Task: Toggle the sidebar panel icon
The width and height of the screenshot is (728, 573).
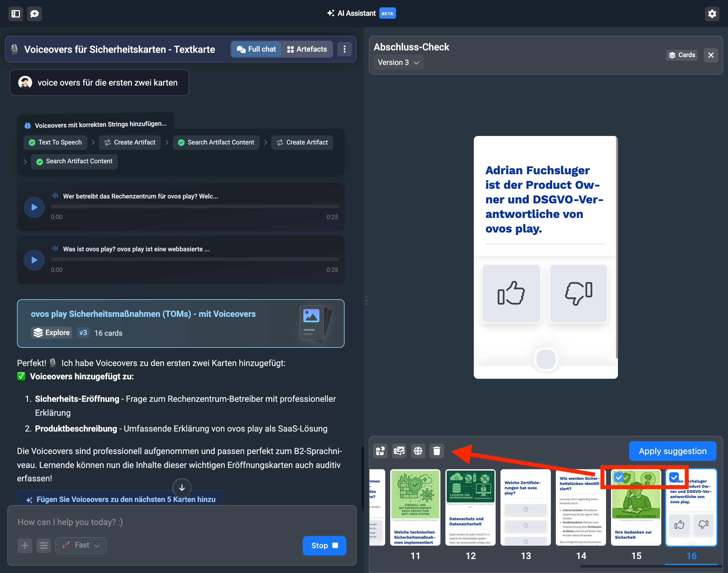Action: 15,14
